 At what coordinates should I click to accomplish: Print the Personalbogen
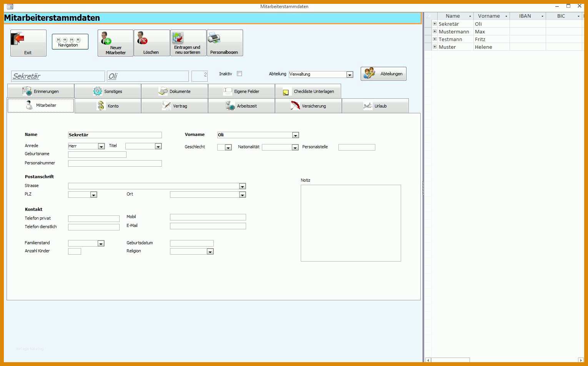tap(225, 43)
